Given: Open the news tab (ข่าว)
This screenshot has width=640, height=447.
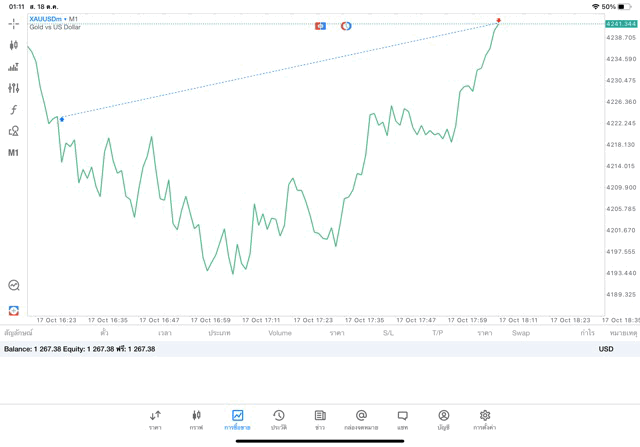Looking at the screenshot, I should click(320, 419).
